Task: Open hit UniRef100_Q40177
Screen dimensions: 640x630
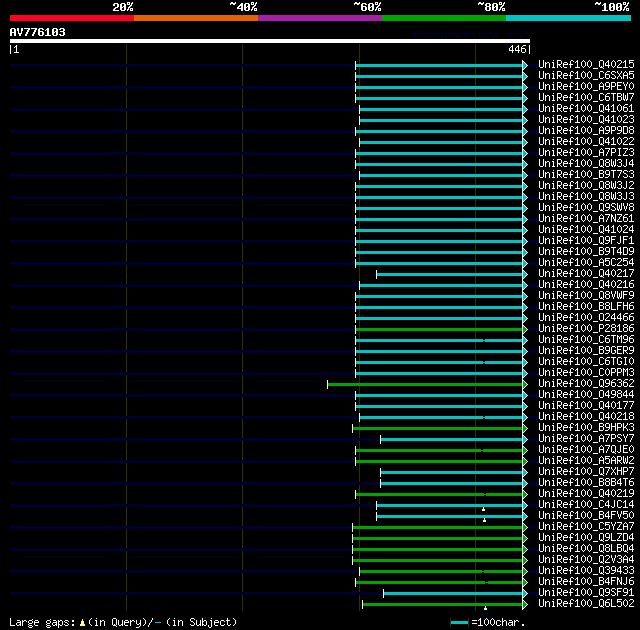Action: pos(586,406)
